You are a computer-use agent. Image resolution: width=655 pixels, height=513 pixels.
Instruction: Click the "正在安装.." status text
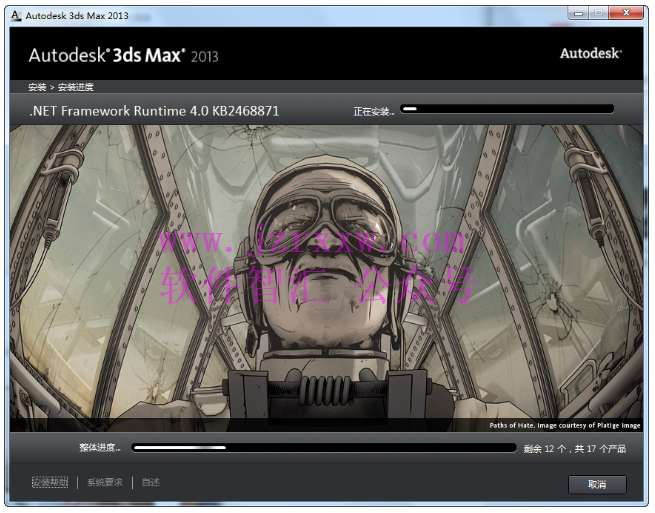tap(374, 112)
